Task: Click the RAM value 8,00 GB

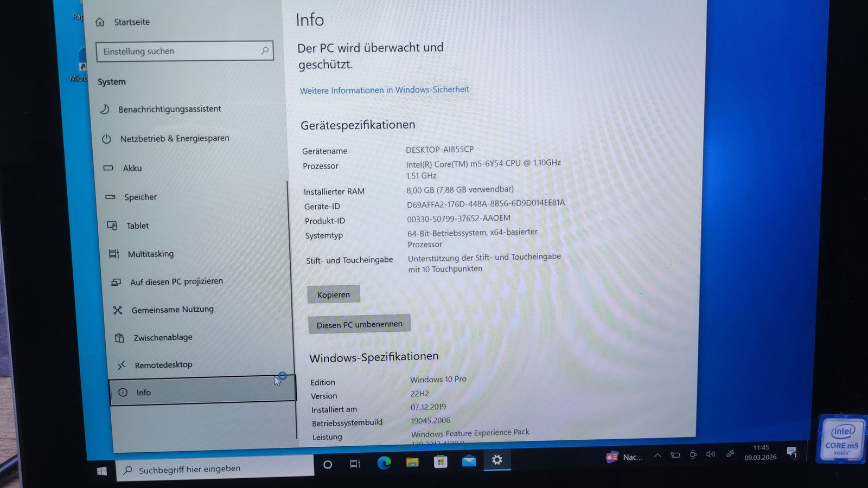Action: [x=420, y=190]
